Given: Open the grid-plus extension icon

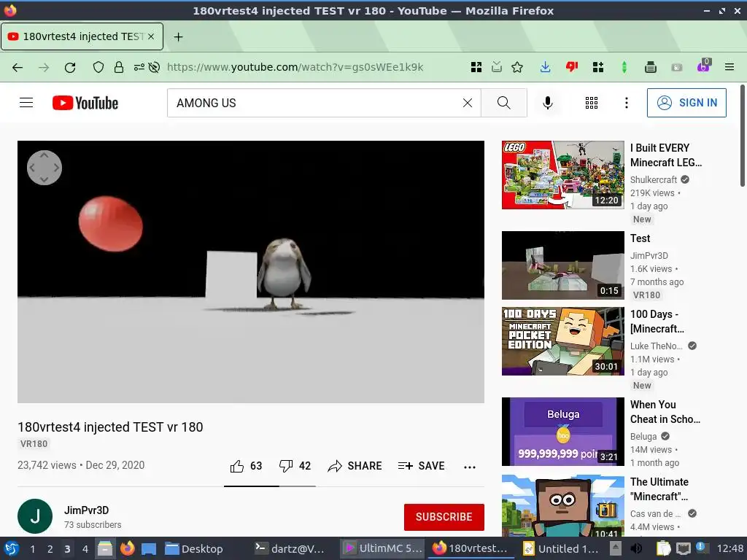Looking at the screenshot, I should click(x=598, y=67).
